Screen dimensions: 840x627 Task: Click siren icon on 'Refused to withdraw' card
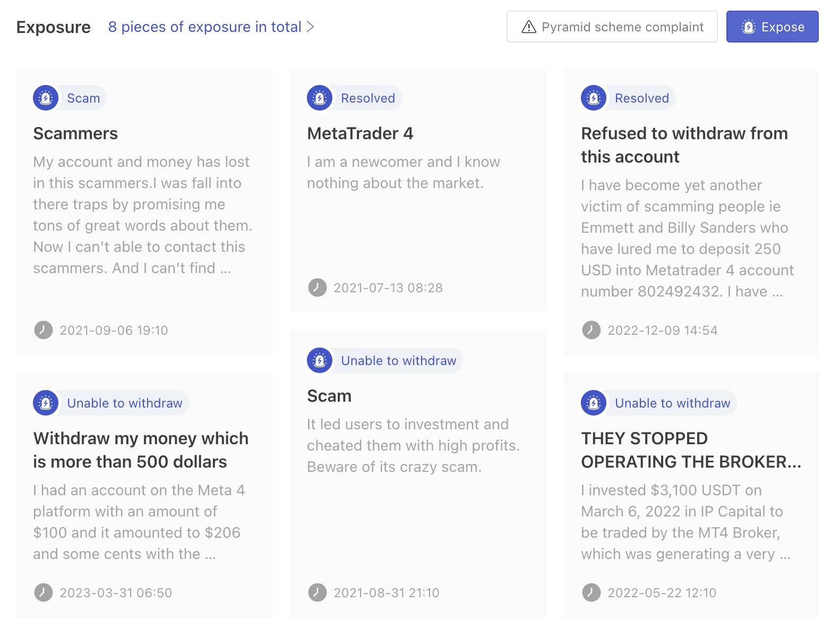[x=594, y=98]
